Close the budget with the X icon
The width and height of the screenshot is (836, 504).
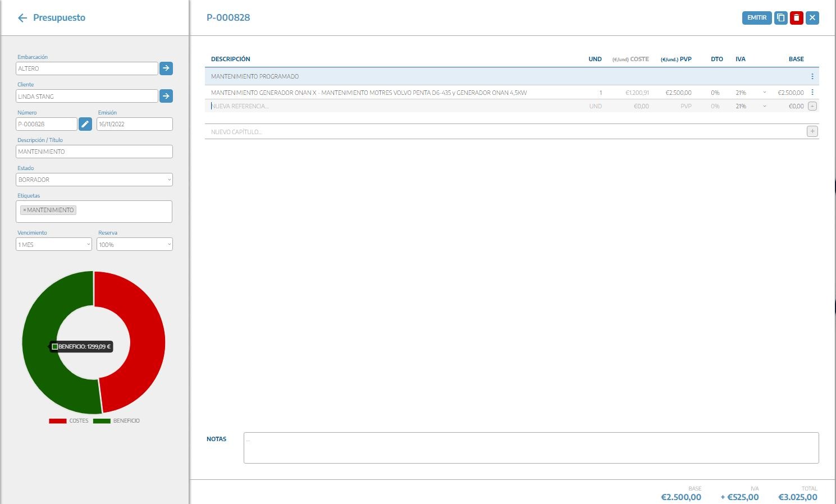point(812,18)
